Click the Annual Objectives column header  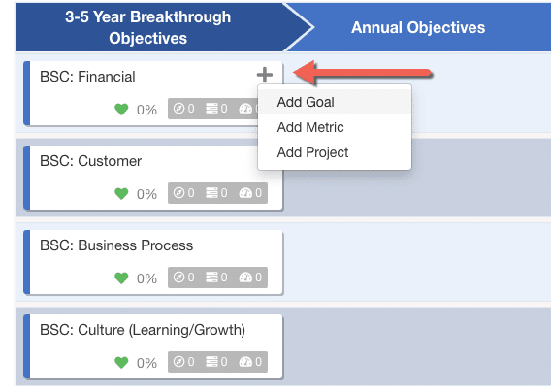pyautogui.click(x=418, y=27)
